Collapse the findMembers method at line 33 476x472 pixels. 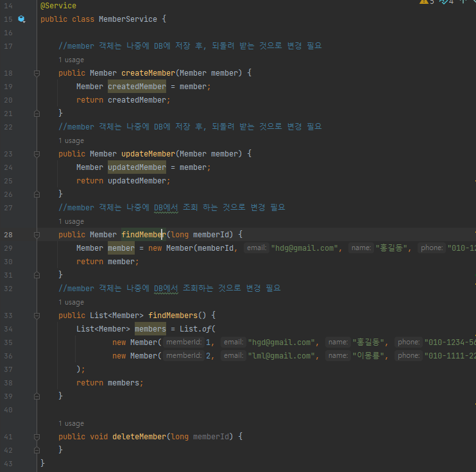[37, 316]
